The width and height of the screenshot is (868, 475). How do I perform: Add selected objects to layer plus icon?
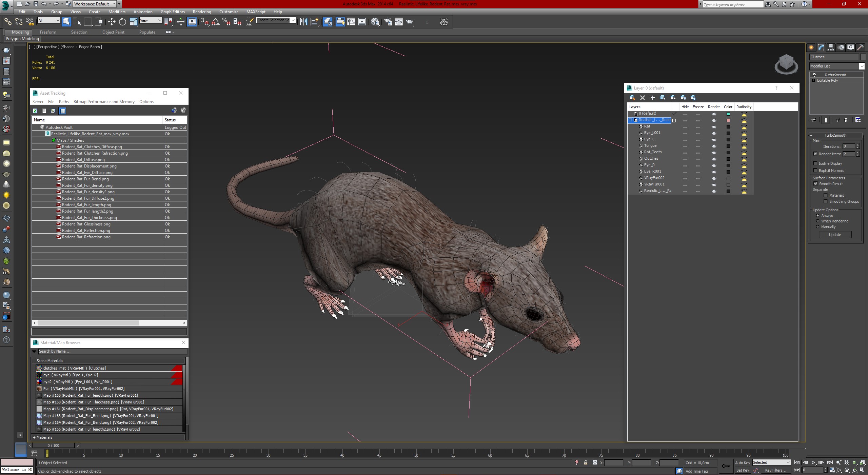point(653,98)
